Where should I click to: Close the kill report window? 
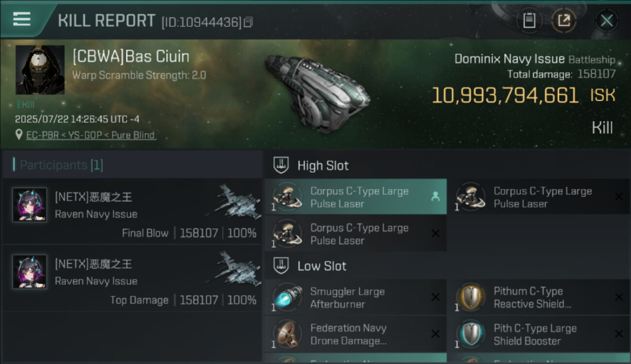click(x=606, y=20)
